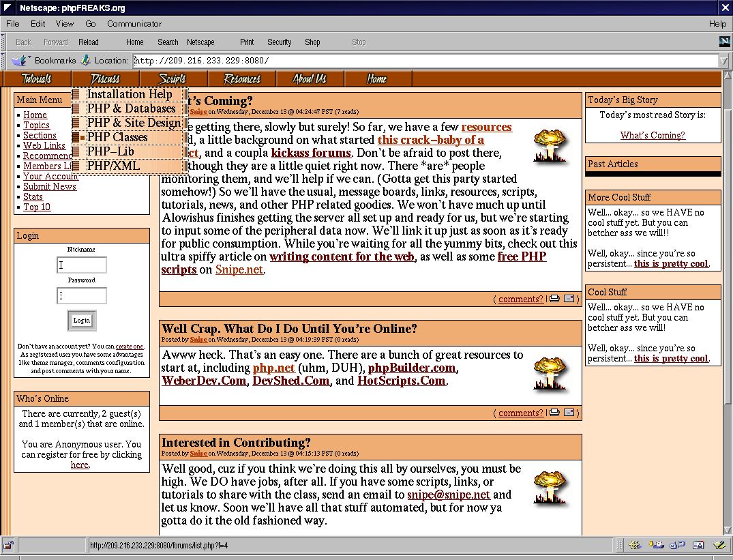Open the Communicator menu
This screenshot has width=733, height=560.
click(134, 24)
